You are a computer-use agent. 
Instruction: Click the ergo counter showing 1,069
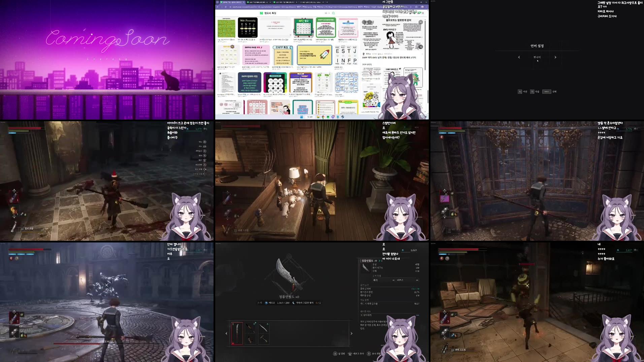click(413, 250)
